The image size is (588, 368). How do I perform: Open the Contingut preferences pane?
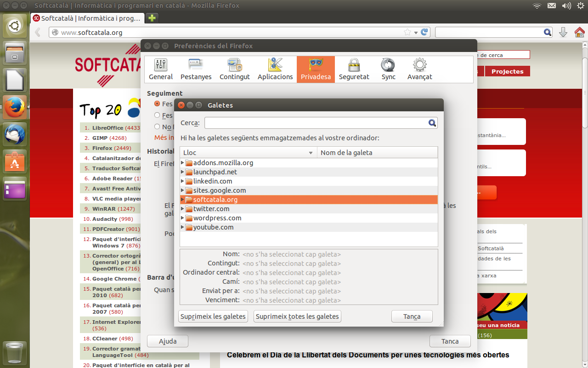pyautogui.click(x=235, y=69)
